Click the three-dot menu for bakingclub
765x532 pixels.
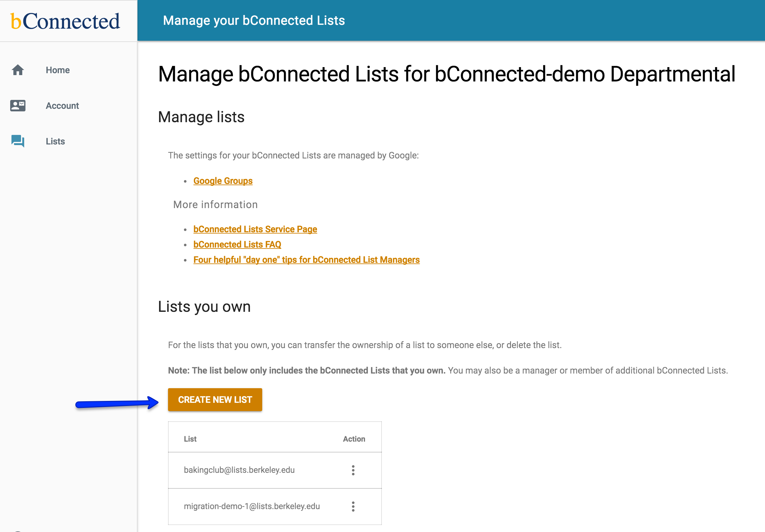pyautogui.click(x=354, y=470)
